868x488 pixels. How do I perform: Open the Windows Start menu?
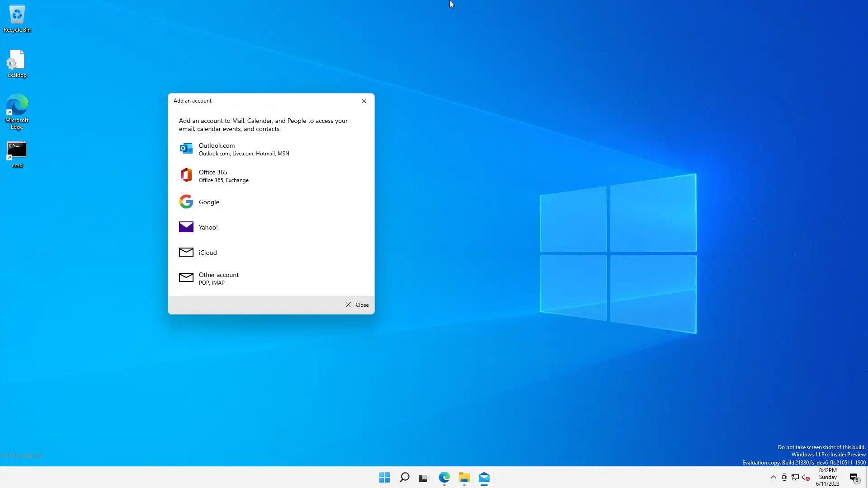point(384,478)
